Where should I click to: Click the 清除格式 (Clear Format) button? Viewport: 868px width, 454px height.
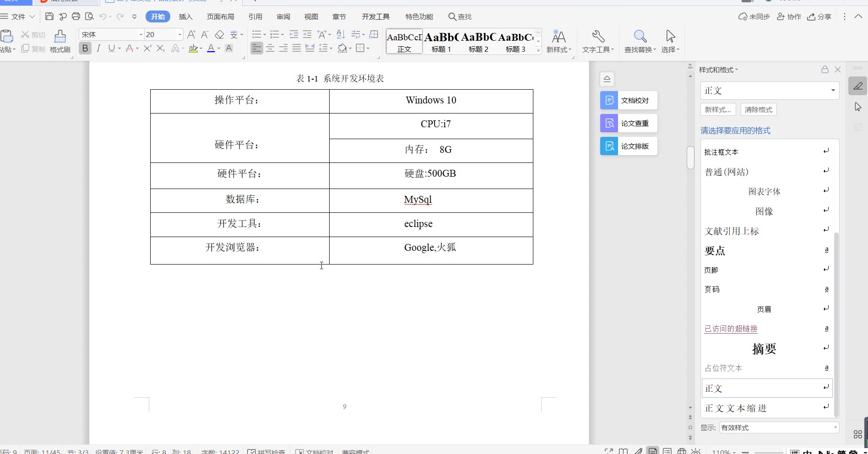click(x=758, y=109)
